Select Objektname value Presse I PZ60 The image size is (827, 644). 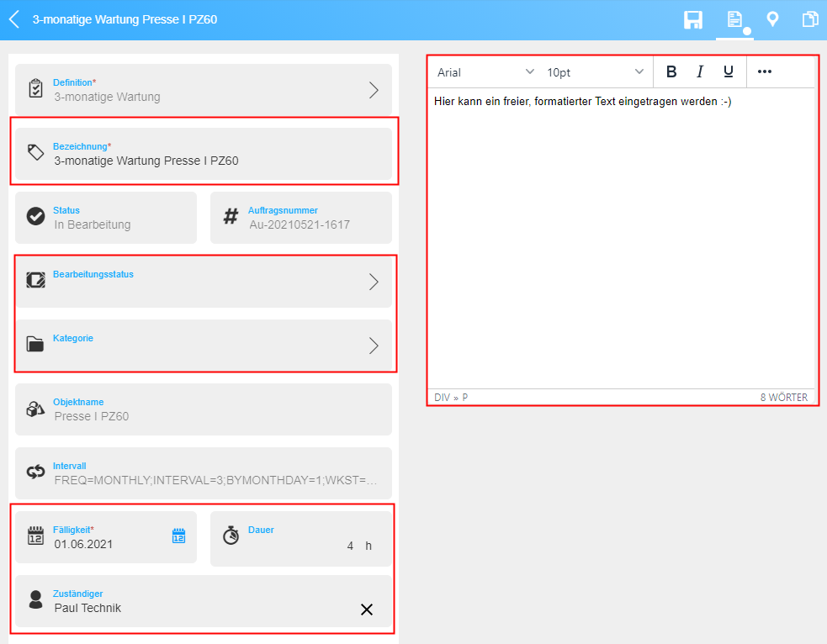91,416
